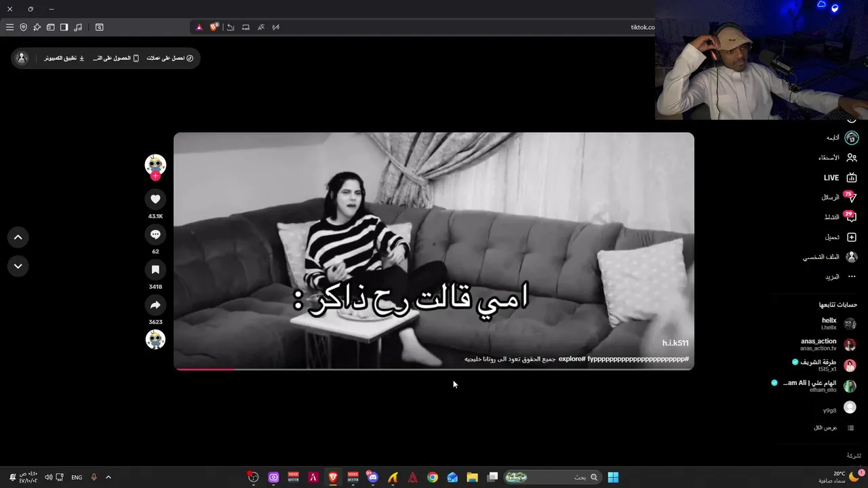Click the taskbar search box بحث
The width and height of the screenshot is (868, 488).
point(553,477)
